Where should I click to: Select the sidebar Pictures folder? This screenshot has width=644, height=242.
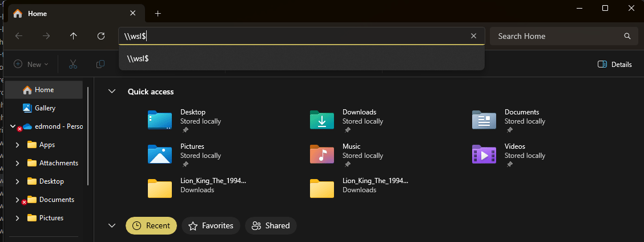(x=45, y=218)
